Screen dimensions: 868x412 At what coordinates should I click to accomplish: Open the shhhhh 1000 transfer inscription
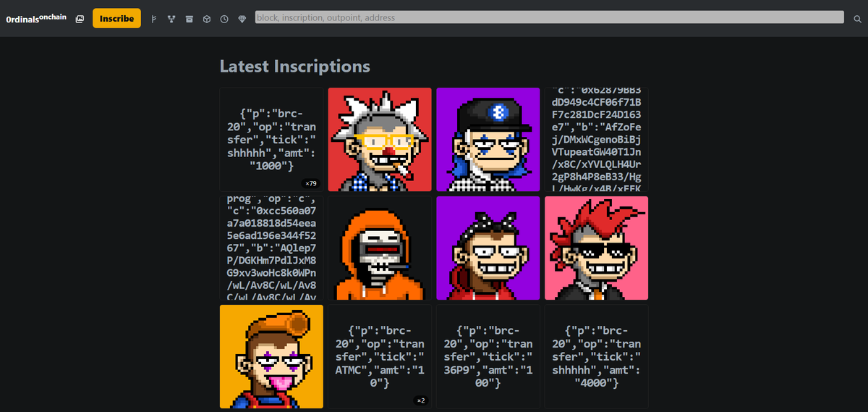click(x=271, y=140)
